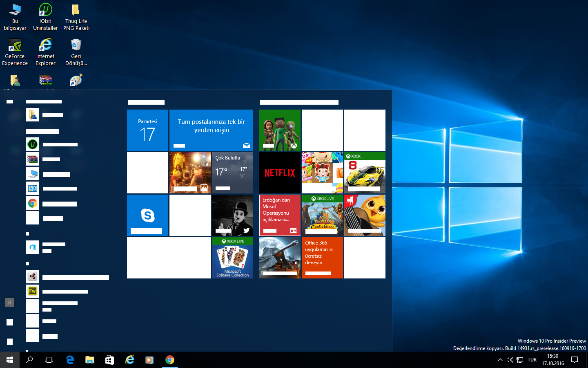Open the news tile about Erdoğan'dan Musul
The height and width of the screenshot is (368, 588).
point(280,215)
